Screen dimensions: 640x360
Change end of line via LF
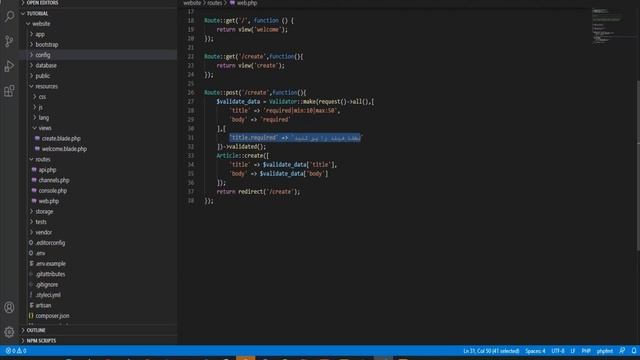tap(573, 351)
